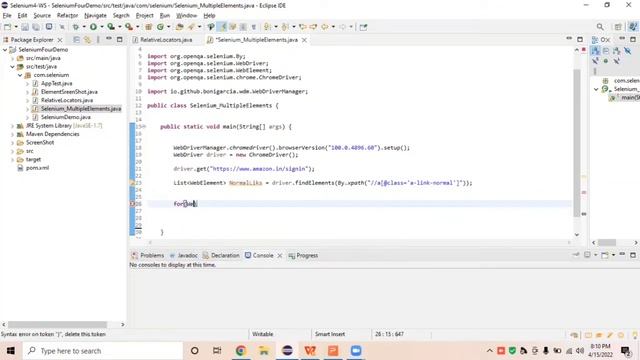
Task: Toggle the green dot Outline filter icon
Action: (x=606, y=61)
